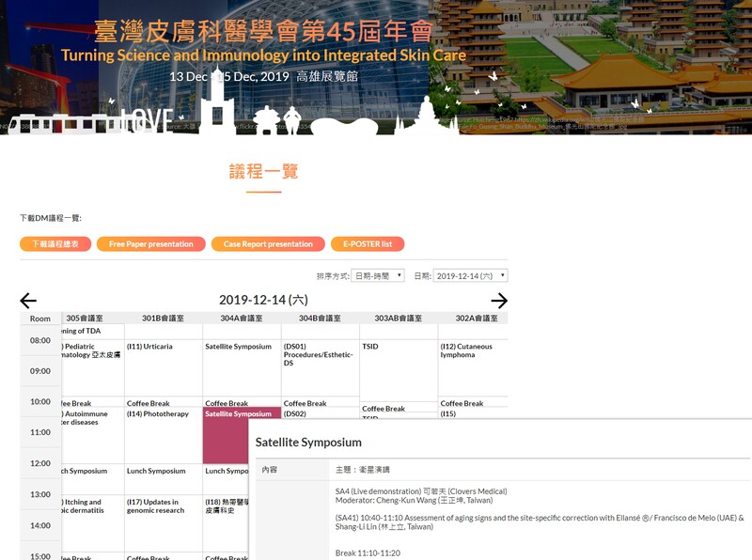Click Coffee Break below the 08:00 TSID session
Image resolution: width=752 pixels, height=560 pixels.
[399, 408]
